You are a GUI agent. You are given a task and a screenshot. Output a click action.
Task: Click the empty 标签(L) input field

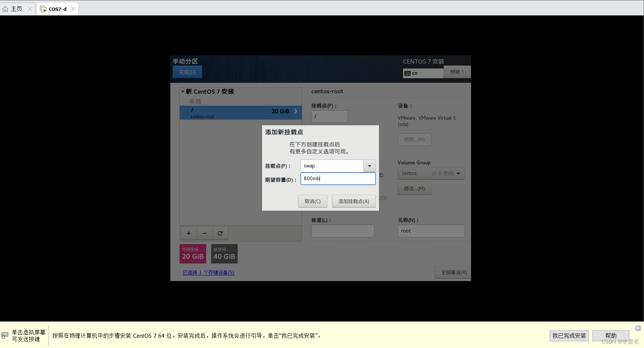343,231
